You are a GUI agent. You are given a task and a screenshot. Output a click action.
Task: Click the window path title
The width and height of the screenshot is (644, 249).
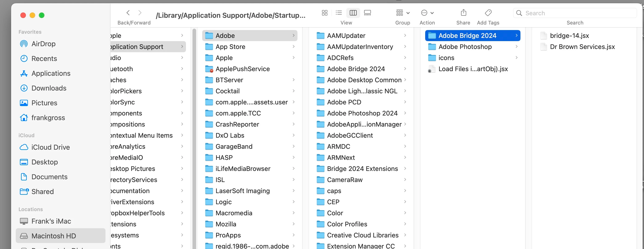point(230,15)
